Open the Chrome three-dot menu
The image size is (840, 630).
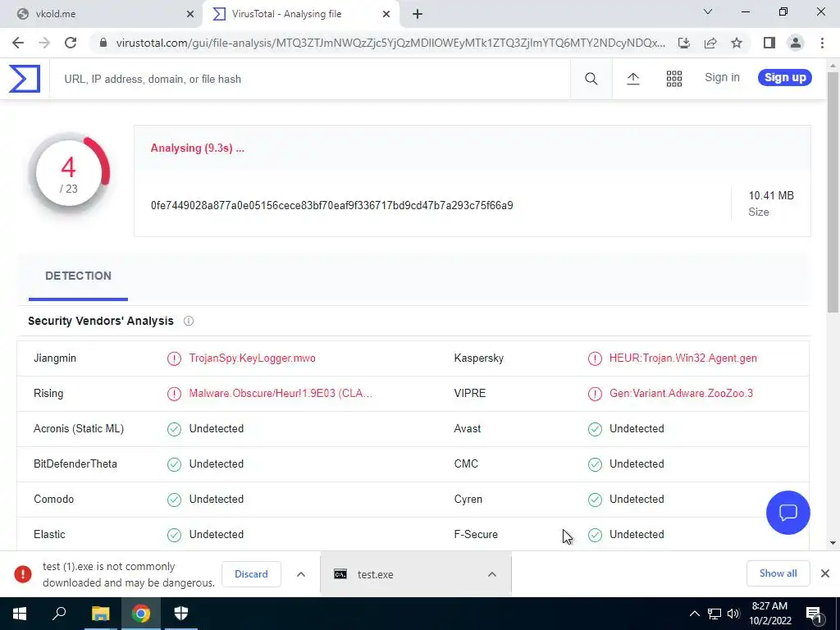point(822,43)
